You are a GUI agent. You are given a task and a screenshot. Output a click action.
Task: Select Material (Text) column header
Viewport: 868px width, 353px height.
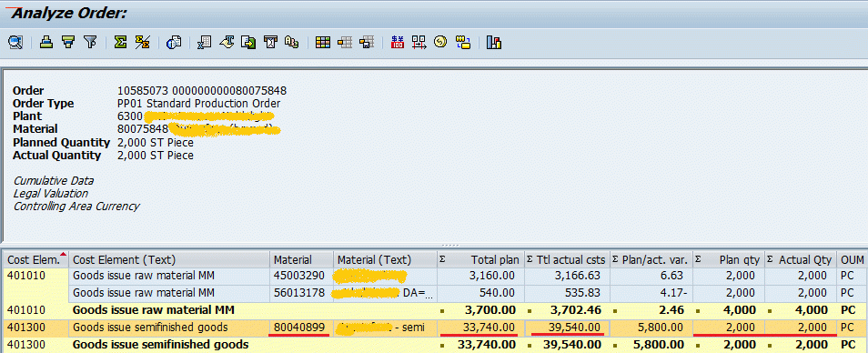pos(385,259)
